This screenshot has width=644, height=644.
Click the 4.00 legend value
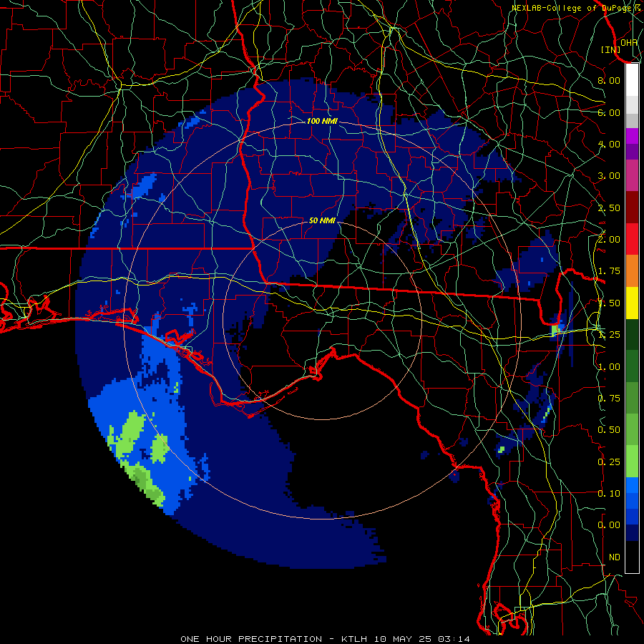click(x=609, y=144)
